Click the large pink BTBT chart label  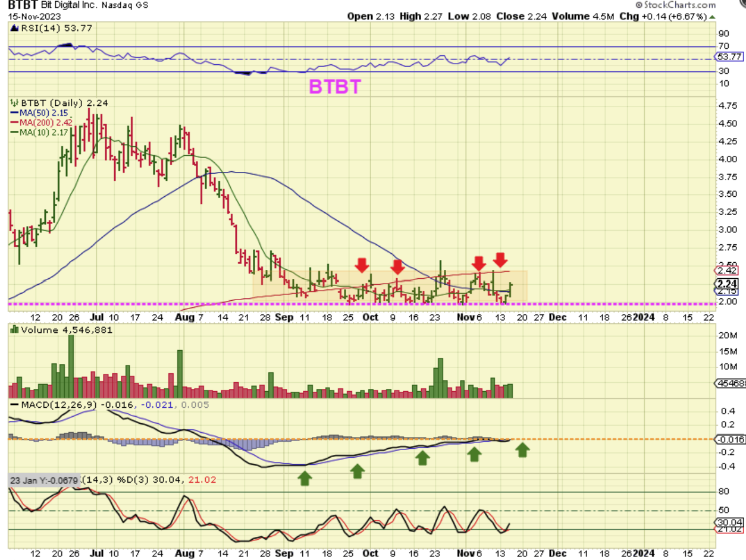pos(334,87)
